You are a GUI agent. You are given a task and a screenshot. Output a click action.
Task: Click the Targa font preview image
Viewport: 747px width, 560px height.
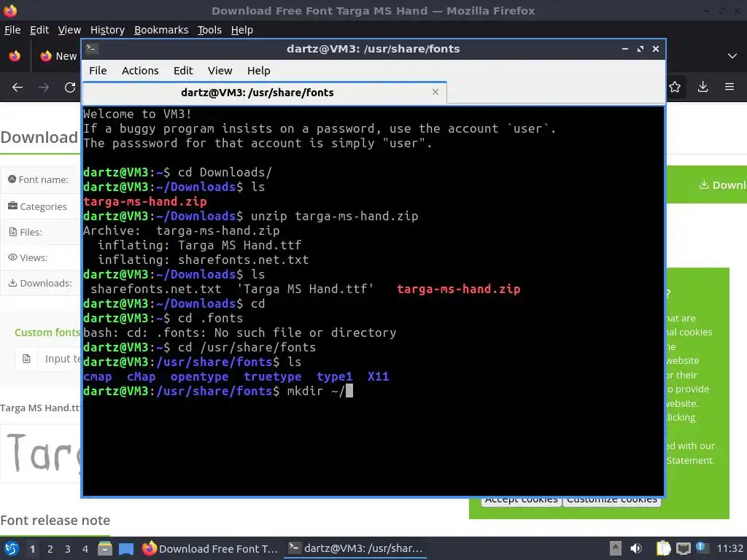pyautogui.click(x=42, y=452)
